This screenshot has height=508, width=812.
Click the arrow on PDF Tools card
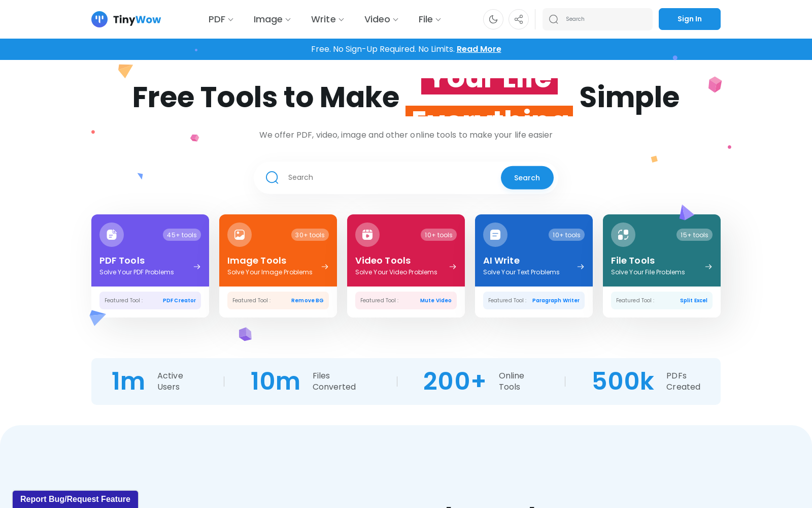(197, 267)
